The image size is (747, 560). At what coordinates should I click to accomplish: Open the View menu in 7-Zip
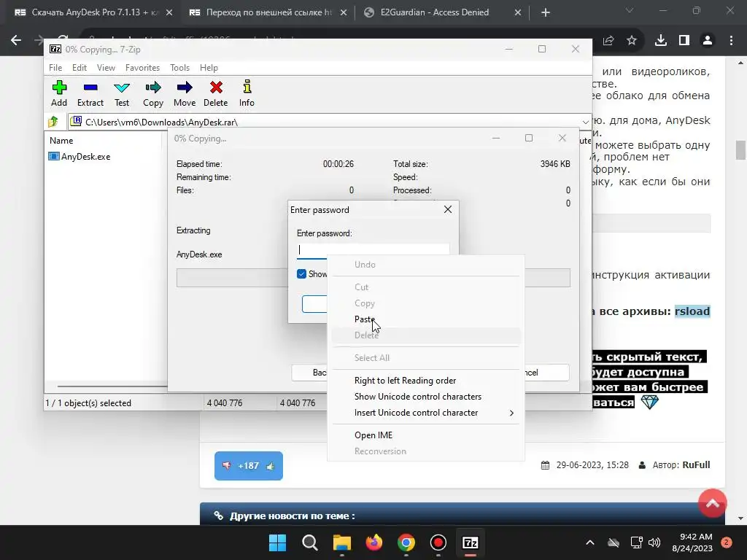pos(106,68)
